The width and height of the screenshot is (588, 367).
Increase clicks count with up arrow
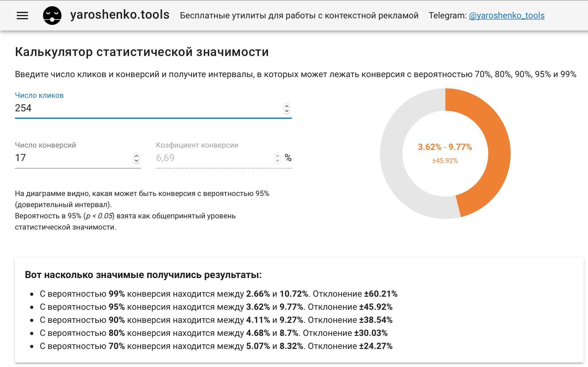[287, 106]
